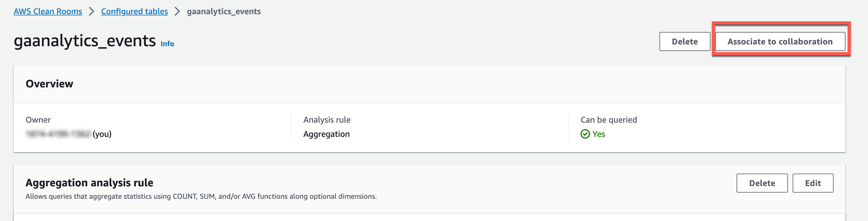Delete the aggregation analysis rule

pos(762,183)
